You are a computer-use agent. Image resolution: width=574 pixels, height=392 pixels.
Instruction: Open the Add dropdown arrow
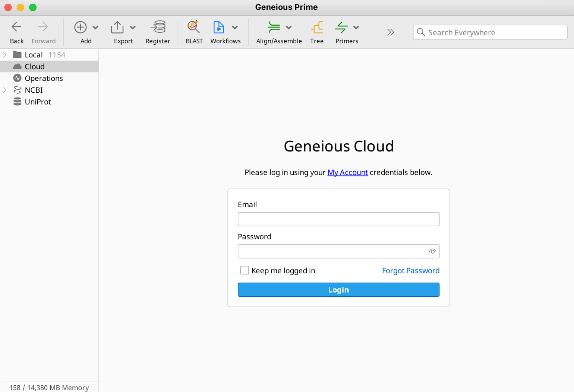(95, 28)
